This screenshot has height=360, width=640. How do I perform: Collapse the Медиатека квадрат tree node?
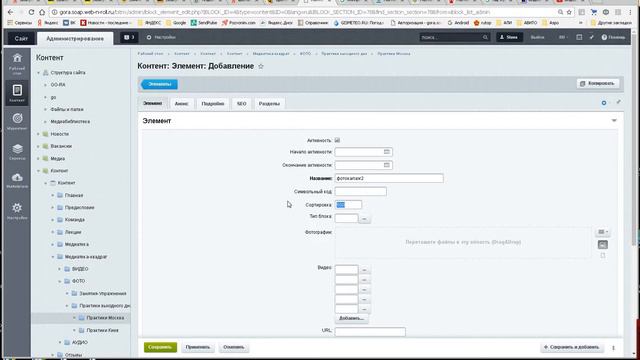click(53, 257)
